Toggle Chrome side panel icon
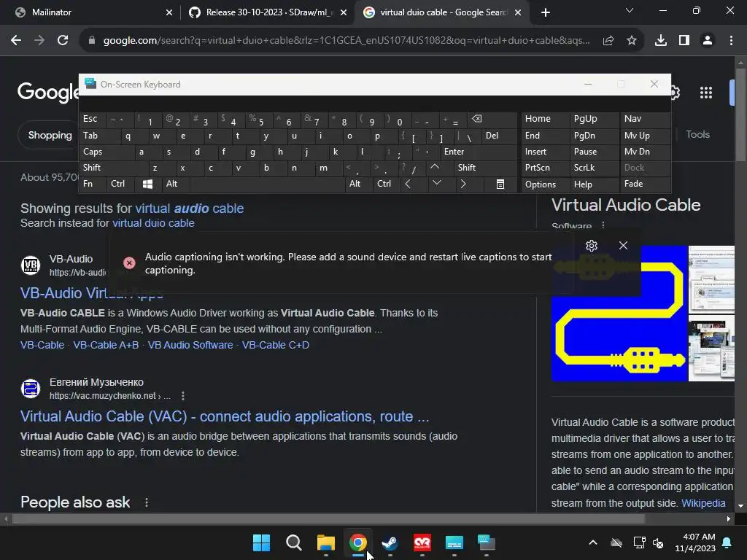Viewport: 747px width, 560px height. (684, 41)
